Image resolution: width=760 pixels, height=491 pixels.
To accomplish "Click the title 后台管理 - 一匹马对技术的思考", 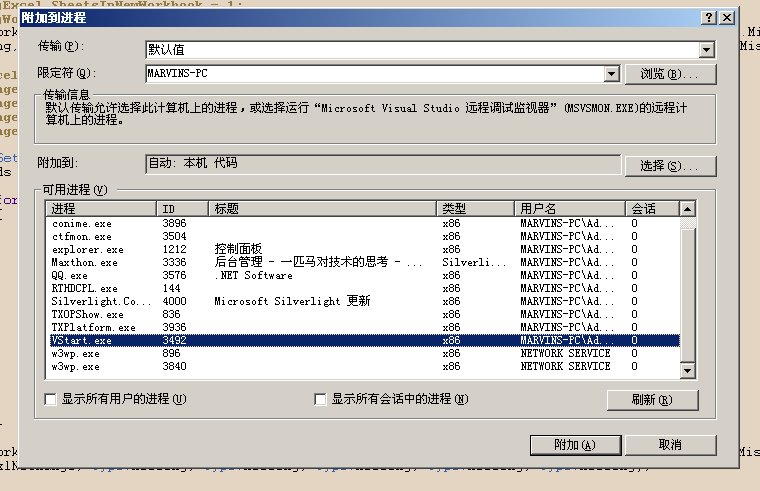I will pyautogui.click(x=318, y=262).
